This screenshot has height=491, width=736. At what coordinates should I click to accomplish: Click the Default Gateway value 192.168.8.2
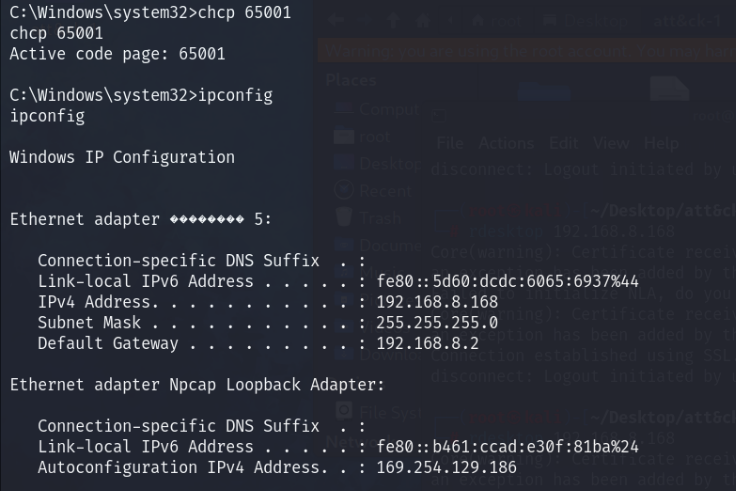click(x=428, y=343)
